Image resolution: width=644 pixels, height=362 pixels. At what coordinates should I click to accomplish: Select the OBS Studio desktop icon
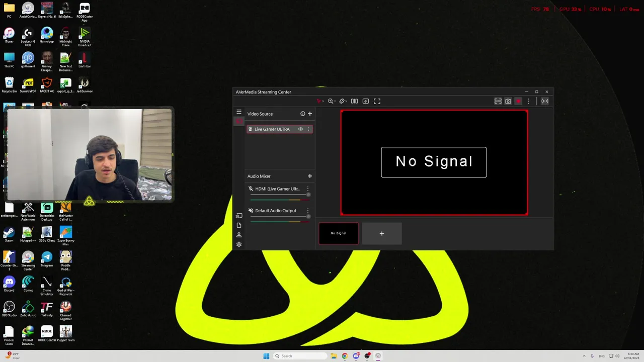(x=9, y=309)
